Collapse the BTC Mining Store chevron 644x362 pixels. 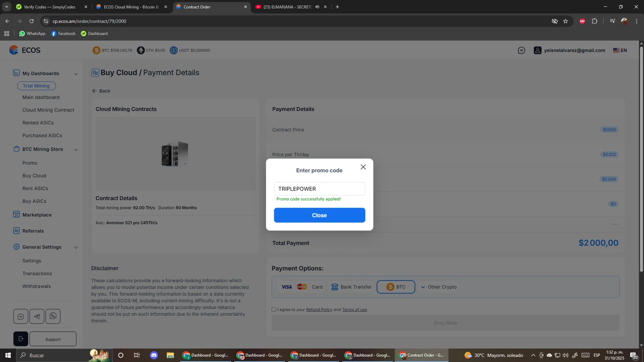(76, 150)
